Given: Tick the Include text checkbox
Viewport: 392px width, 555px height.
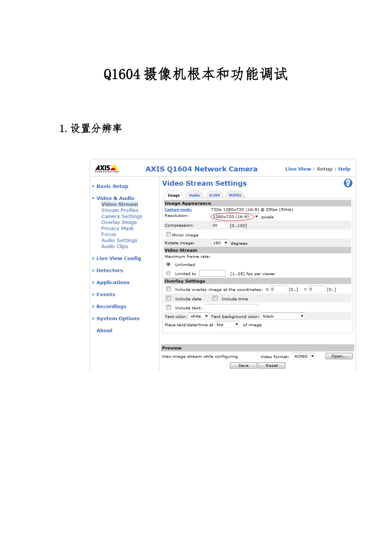Looking at the screenshot, I should click(x=168, y=307).
